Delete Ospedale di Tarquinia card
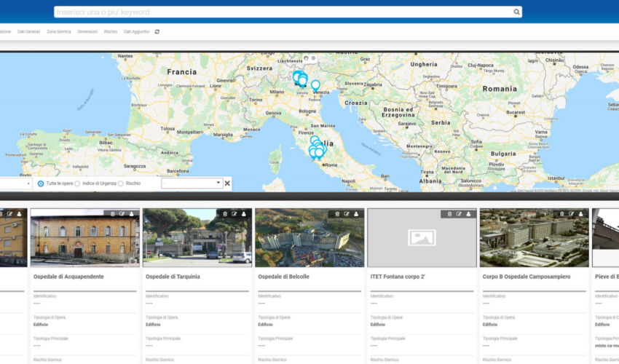The height and width of the screenshot is (364, 619). (225, 214)
